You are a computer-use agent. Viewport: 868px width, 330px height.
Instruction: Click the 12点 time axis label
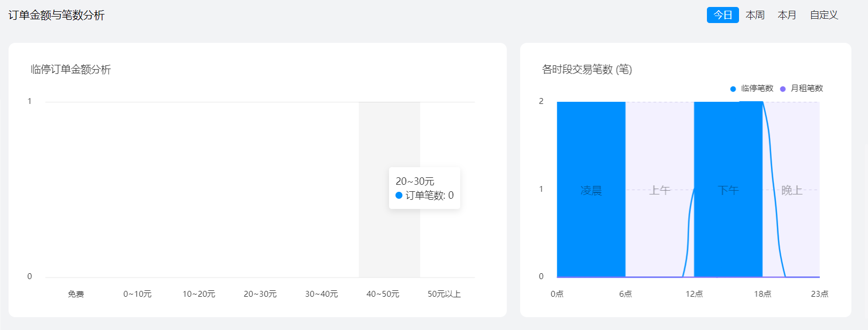[694, 294]
